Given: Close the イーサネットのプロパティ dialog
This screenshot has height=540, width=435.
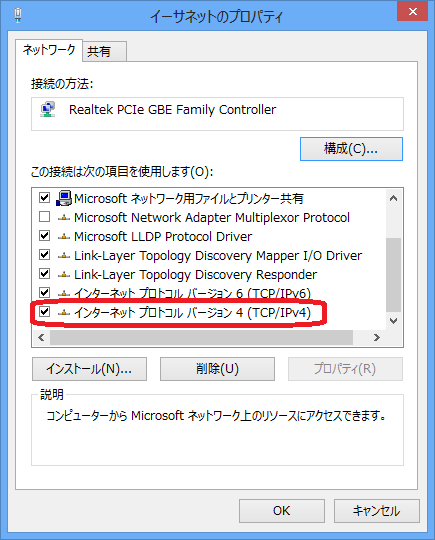Looking at the screenshot, I should (413, 11).
